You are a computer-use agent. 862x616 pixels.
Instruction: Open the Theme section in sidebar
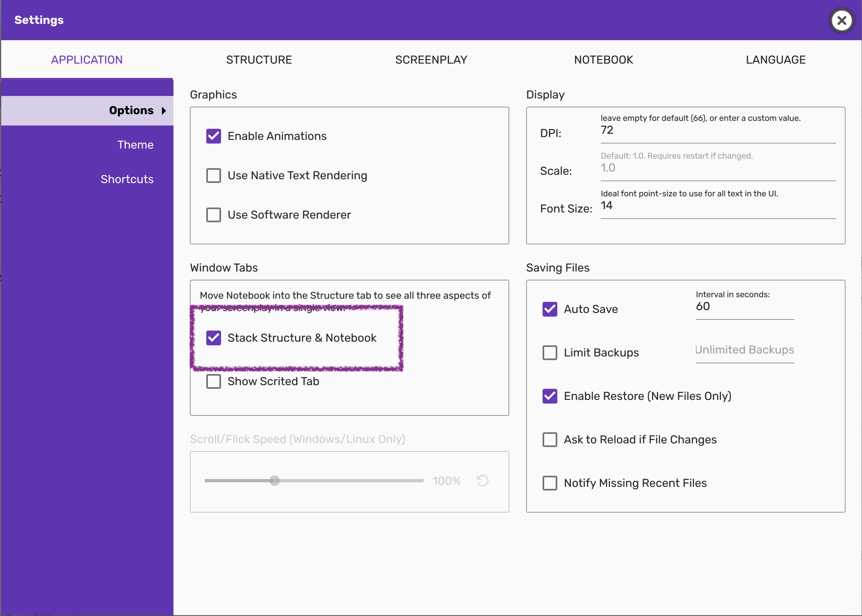pos(135,145)
